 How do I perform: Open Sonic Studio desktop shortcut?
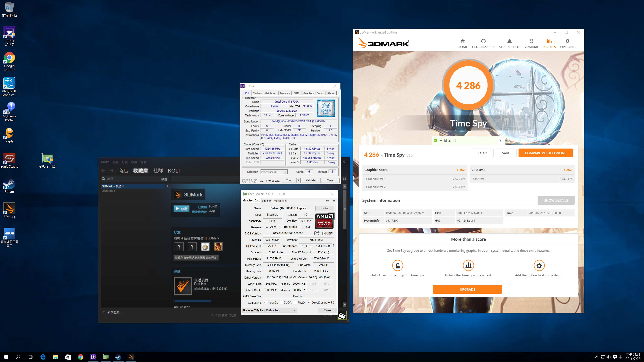(9, 160)
